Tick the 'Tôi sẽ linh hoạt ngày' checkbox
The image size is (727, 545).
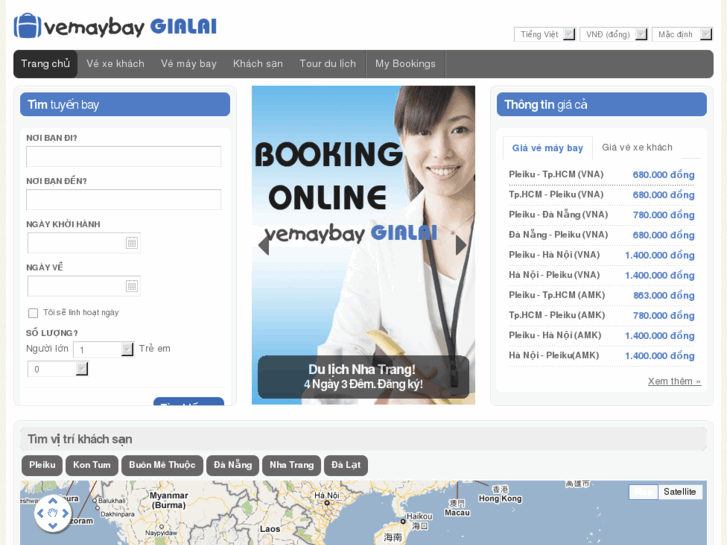click(x=33, y=313)
